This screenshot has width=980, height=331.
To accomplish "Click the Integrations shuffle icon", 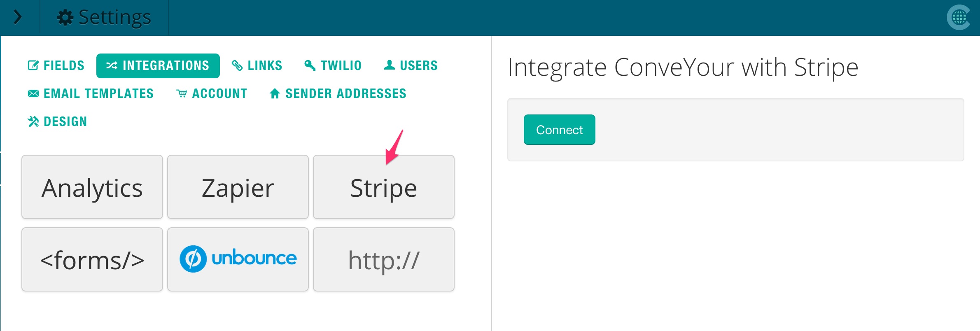I will 112,65.
